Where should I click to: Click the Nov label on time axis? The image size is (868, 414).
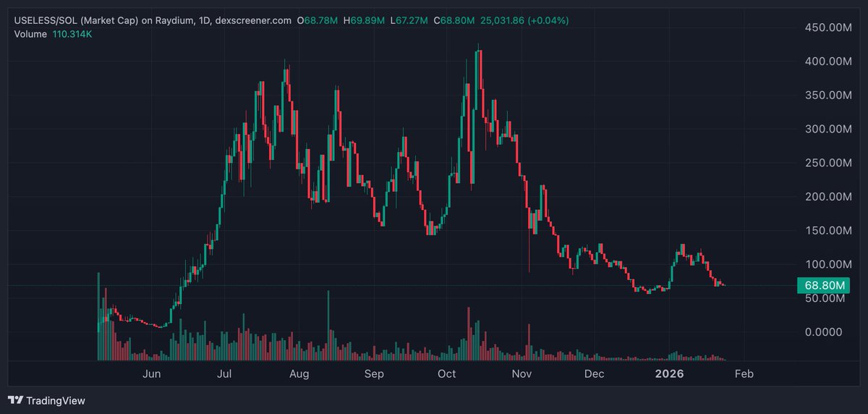coord(522,374)
